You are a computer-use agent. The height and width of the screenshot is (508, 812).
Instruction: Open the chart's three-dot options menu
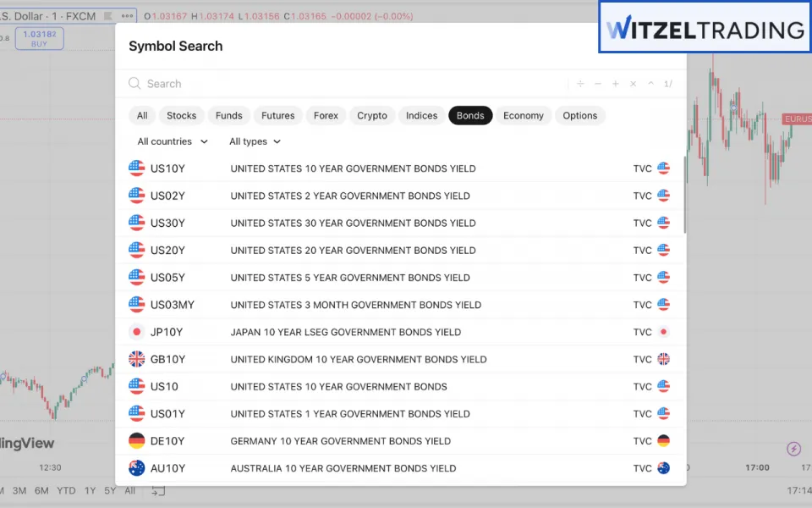click(x=126, y=14)
